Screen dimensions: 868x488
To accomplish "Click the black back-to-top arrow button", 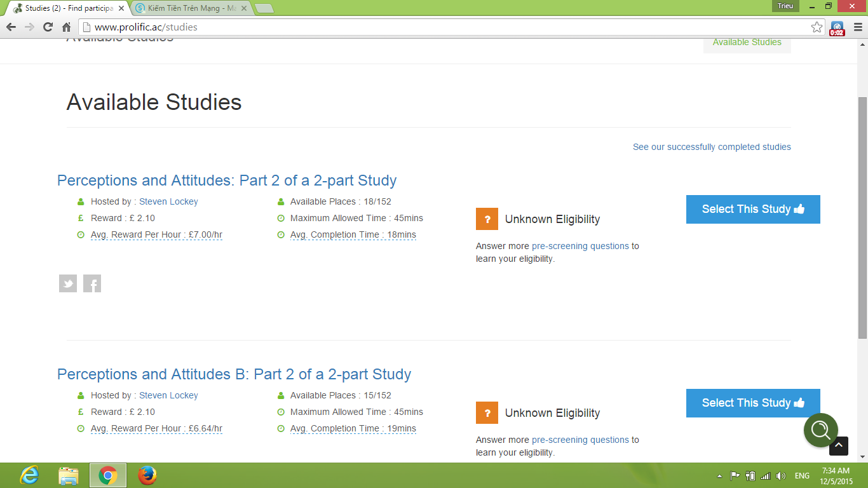I will click(x=839, y=446).
